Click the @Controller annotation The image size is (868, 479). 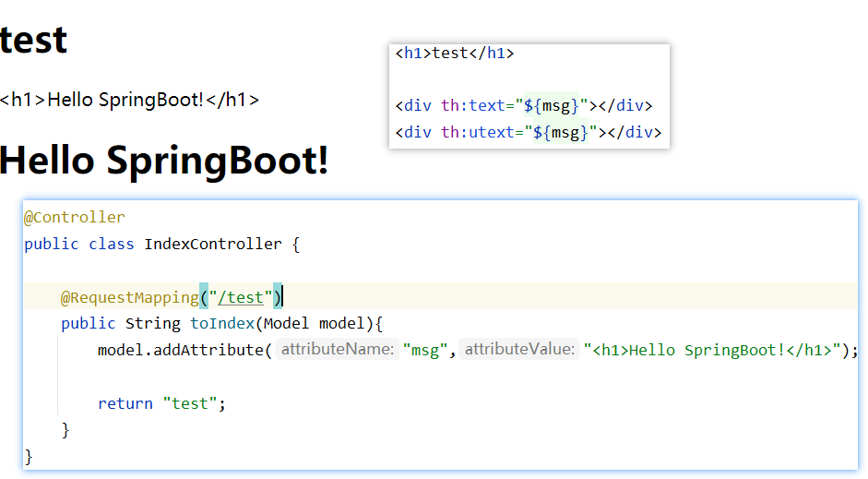(75, 217)
